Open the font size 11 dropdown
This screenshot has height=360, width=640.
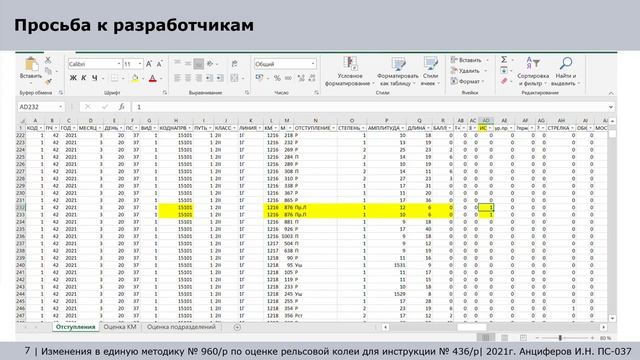[x=140, y=64]
